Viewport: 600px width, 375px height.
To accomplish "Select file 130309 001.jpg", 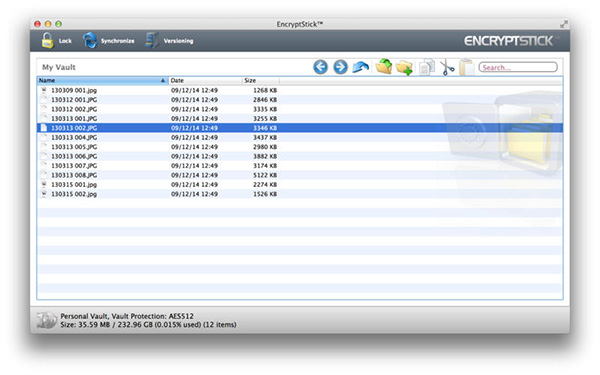I will (74, 90).
